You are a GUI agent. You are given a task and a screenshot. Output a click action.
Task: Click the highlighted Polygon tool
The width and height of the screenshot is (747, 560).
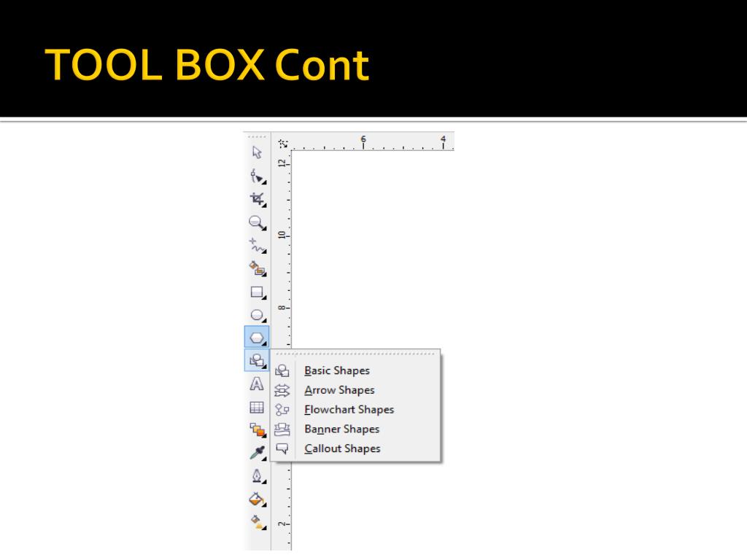(257, 337)
